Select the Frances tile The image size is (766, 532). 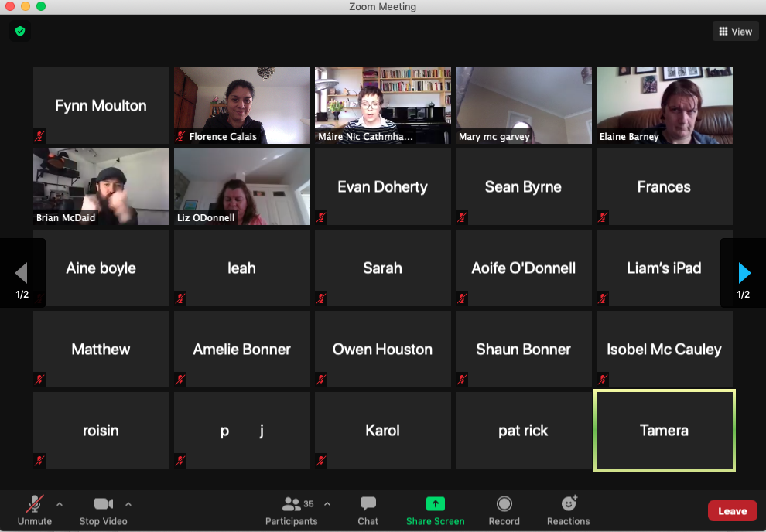(665, 187)
